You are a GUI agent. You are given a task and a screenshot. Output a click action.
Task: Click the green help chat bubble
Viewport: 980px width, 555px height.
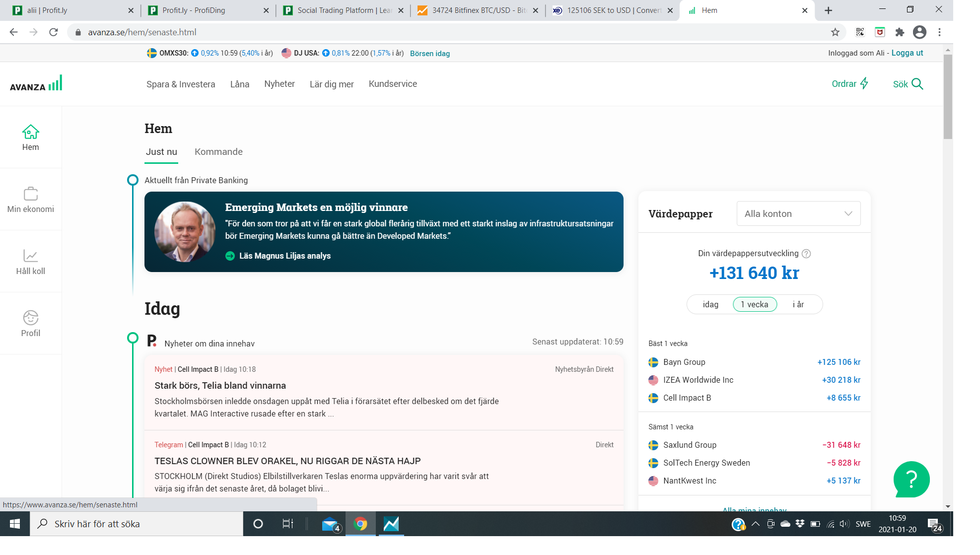coord(911,479)
